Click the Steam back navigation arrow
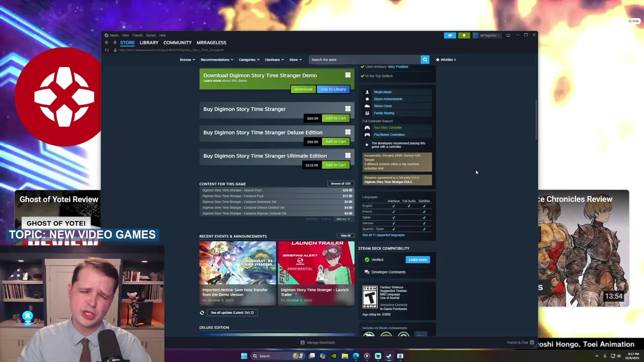The height and width of the screenshot is (362, 644). pos(107,43)
